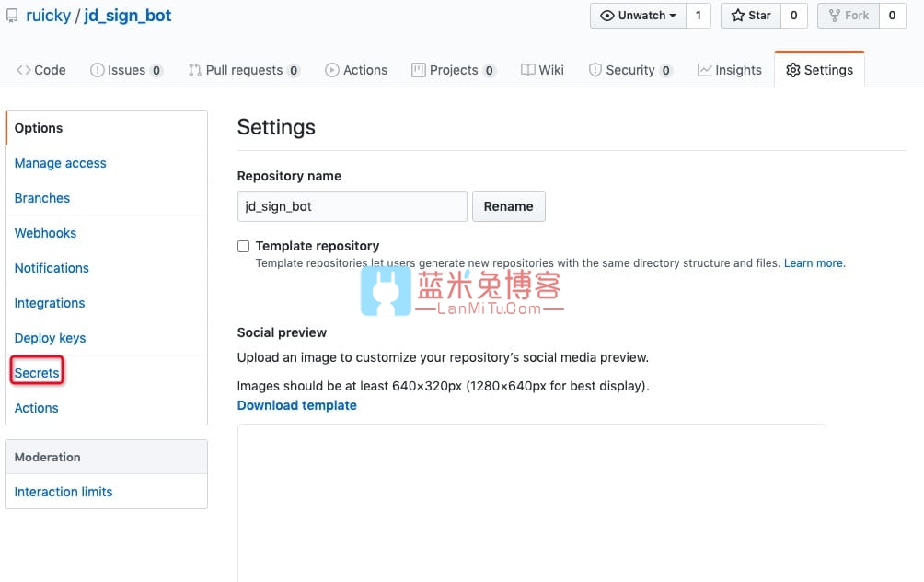
Task: Select Options in the settings sidebar
Action: (106, 128)
